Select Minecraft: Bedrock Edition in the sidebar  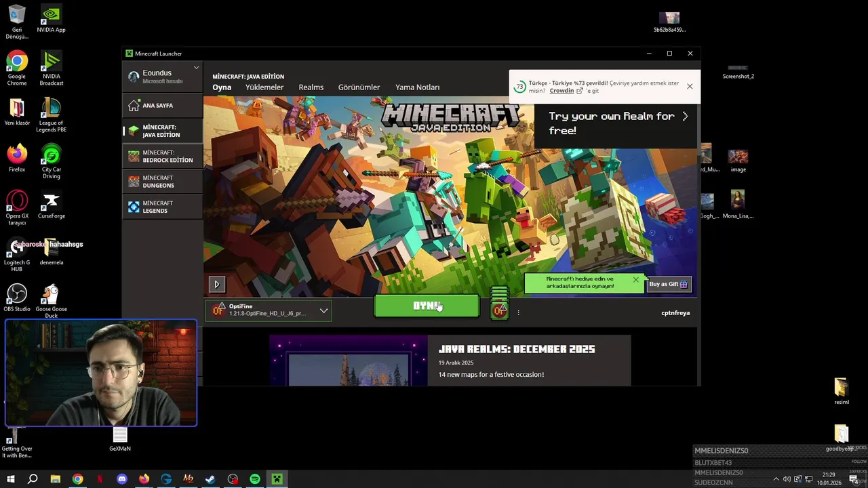pyautogui.click(x=163, y=157)
